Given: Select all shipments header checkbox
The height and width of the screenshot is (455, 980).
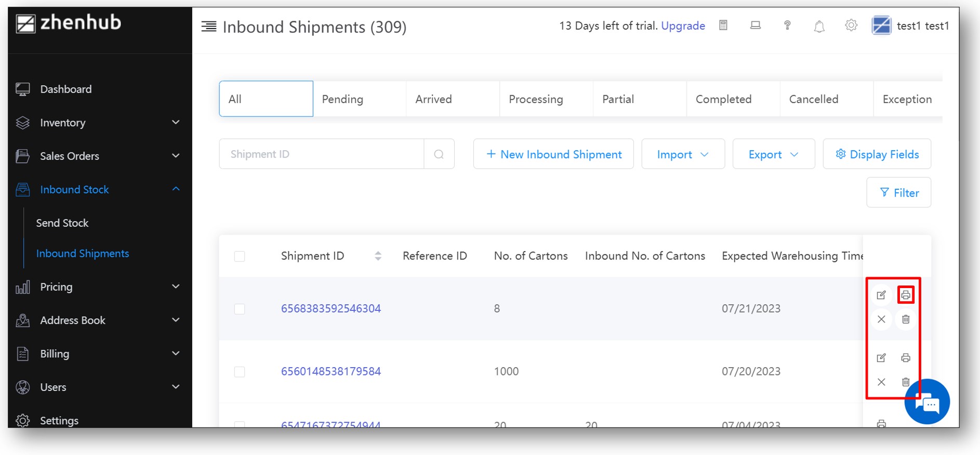Looking at the screenshot, I should click(240, 256).
